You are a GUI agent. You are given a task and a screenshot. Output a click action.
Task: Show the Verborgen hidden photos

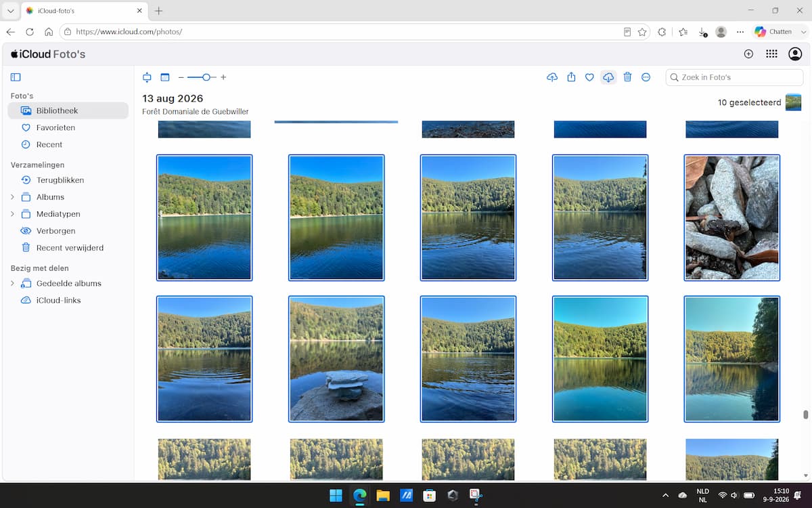pyautogui.click(x=68, y=231)
